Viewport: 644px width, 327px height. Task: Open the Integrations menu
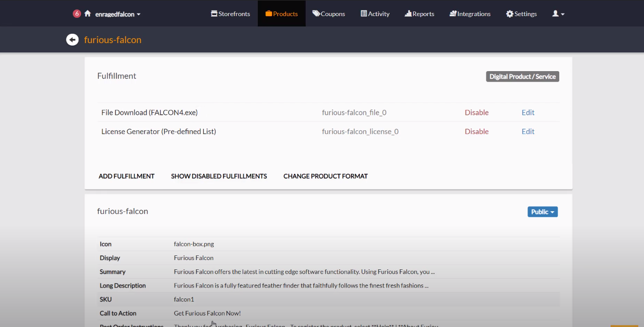[x=470, y=13]
